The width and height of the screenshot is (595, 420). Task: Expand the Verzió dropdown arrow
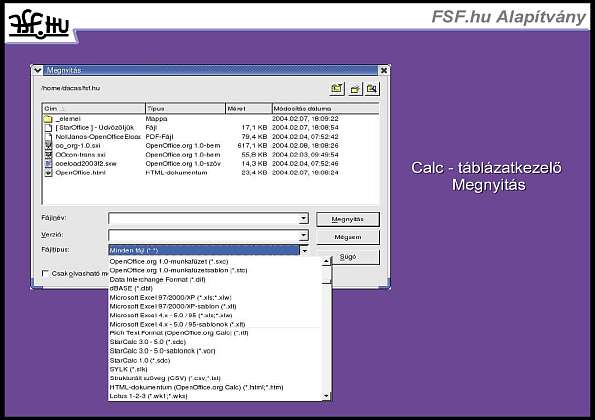[x=303, y=235]
